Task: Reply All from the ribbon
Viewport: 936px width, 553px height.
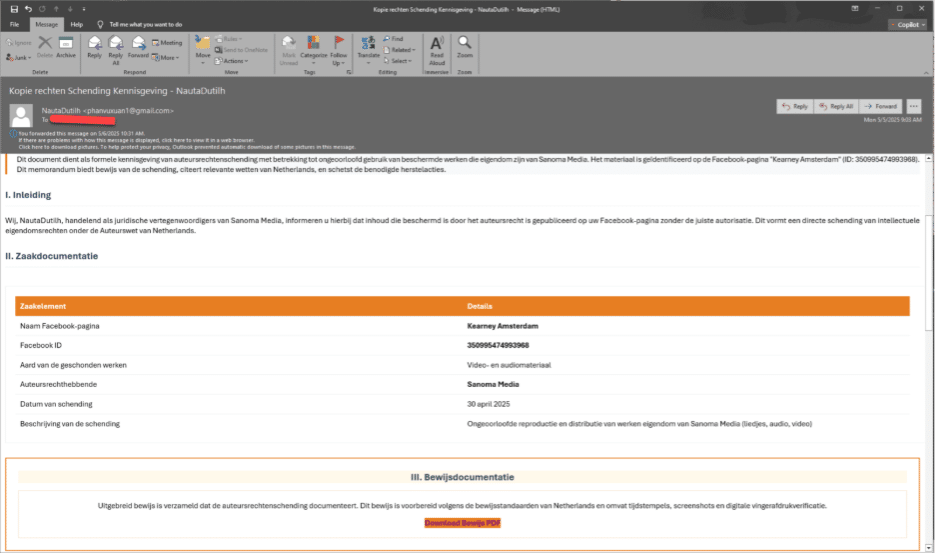Action: [116, 50]
